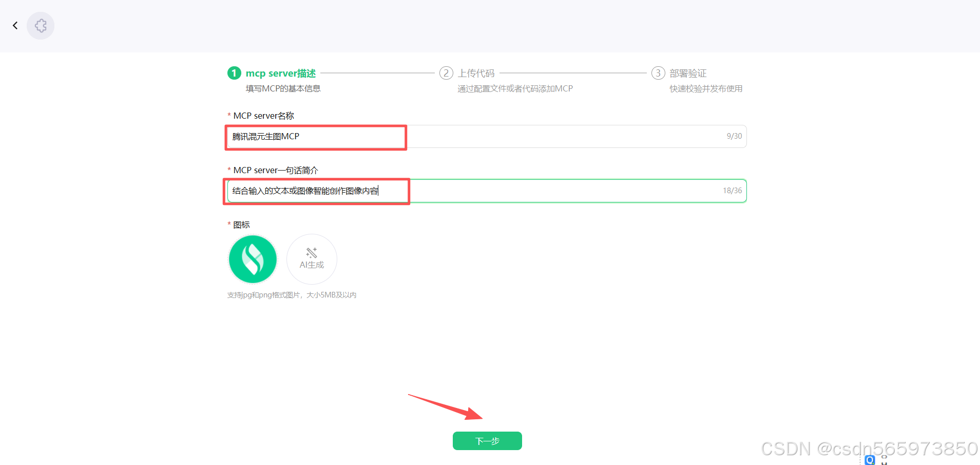Click the blue Q icon at the screen's bottom-right
Screen dimensions: 980x465
870,460
